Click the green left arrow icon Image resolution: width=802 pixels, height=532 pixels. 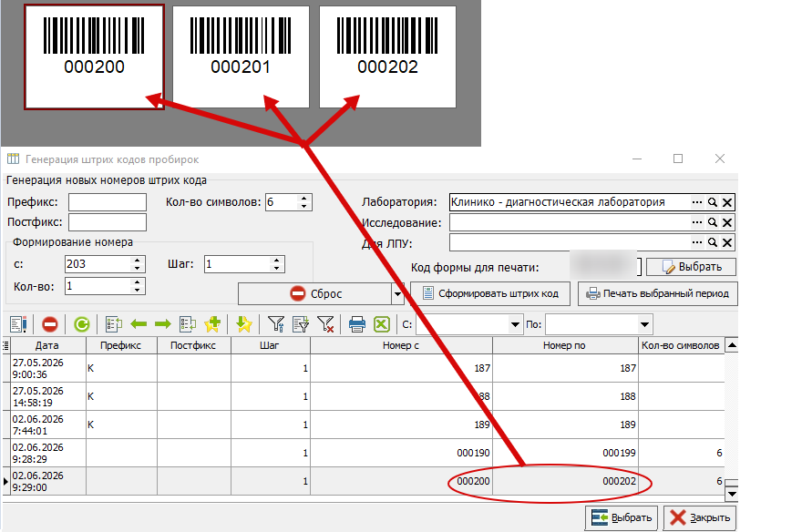tap(139, 324)
